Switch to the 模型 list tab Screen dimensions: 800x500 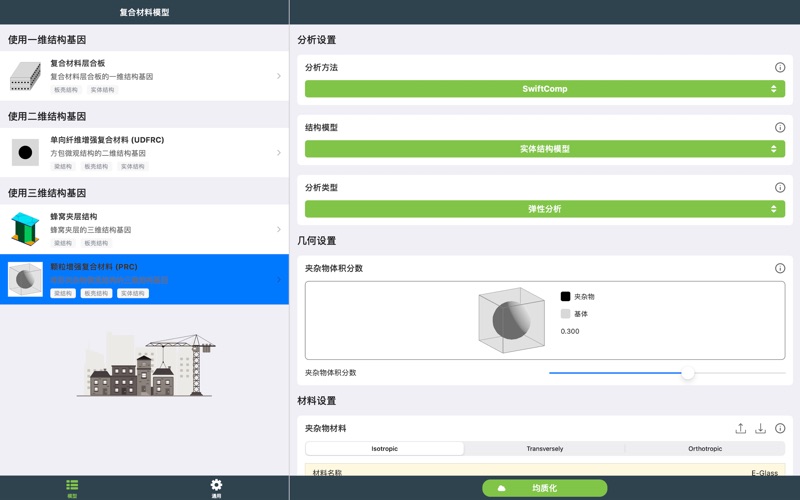coord(72,488)
